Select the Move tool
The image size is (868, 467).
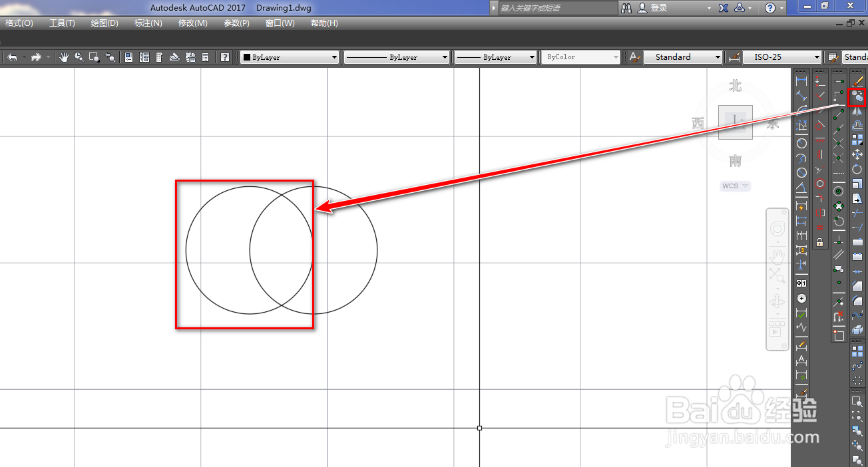click(x=857, y=154)
